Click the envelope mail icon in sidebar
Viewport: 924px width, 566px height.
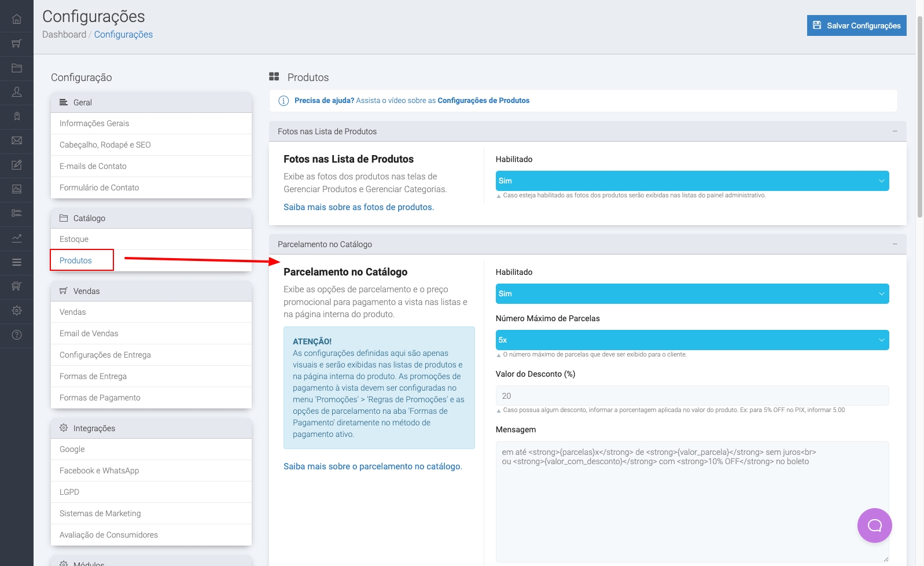(17, 141)
